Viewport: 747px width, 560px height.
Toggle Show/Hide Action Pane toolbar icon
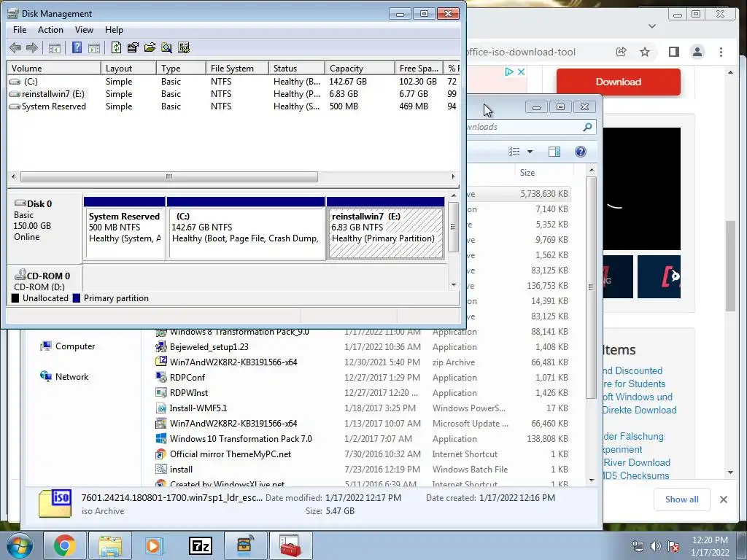94,47
